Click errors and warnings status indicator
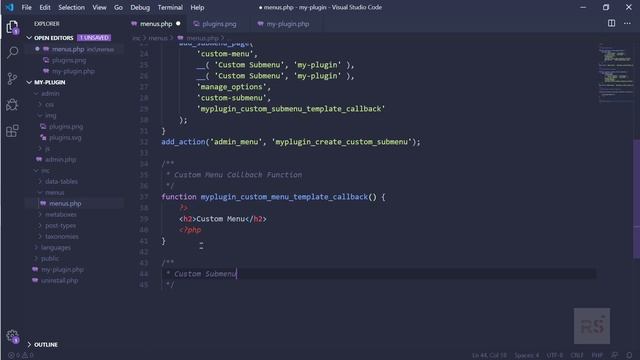The height and width of the screenshot is (360, 640). coord(20,355)
